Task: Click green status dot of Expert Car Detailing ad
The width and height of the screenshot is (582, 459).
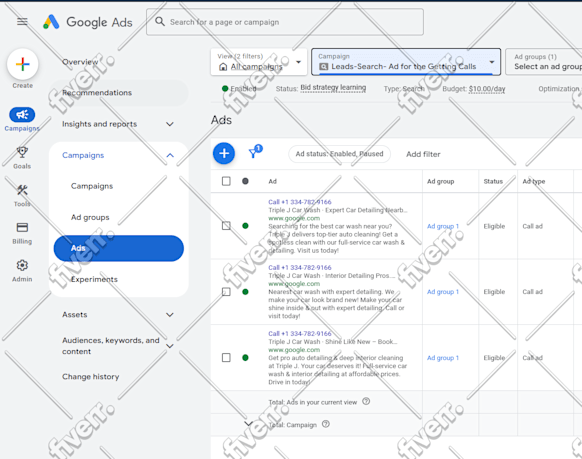Action: coord(245,226)
